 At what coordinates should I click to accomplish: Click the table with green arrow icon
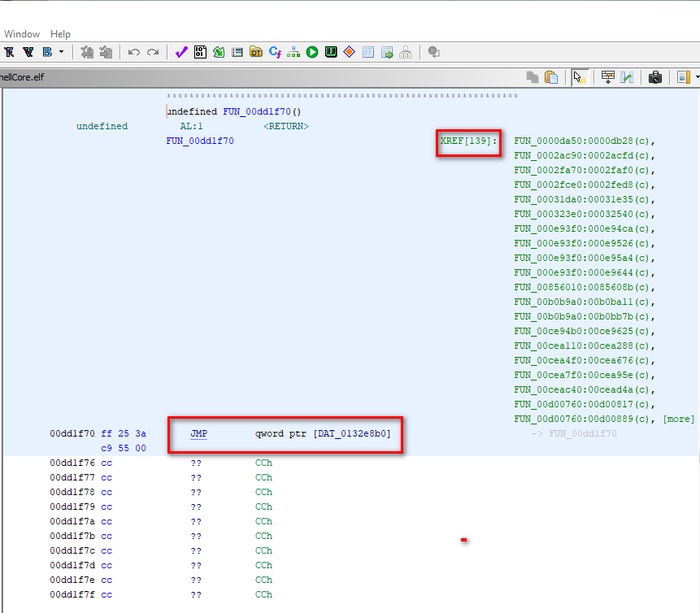point(387,52)
